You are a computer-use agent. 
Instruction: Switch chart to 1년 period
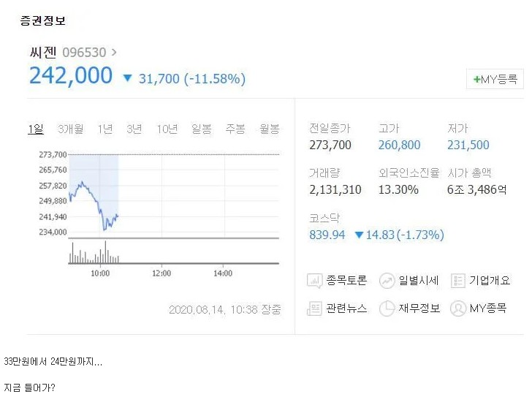point(104,129)
